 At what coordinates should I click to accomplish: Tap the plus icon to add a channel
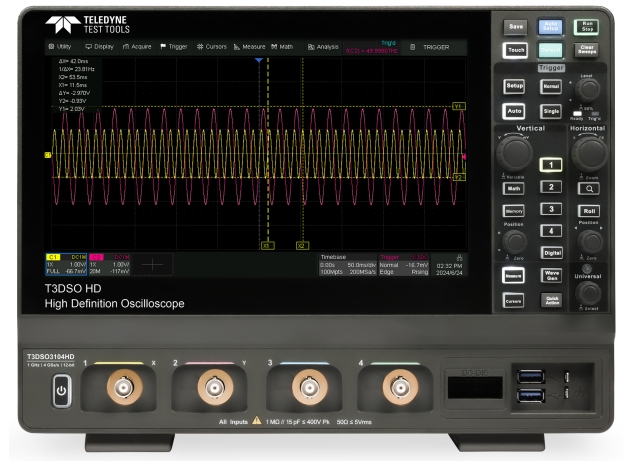(x=152, y=263)
